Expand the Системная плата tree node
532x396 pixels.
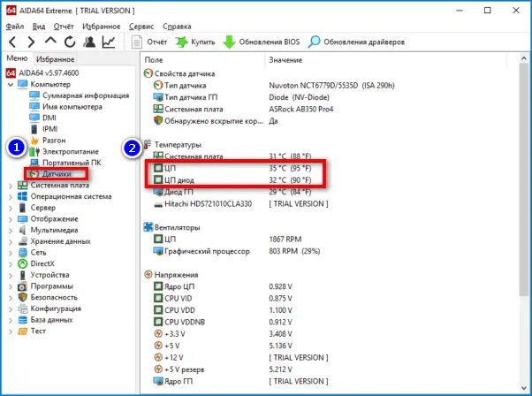click(11, 186)
